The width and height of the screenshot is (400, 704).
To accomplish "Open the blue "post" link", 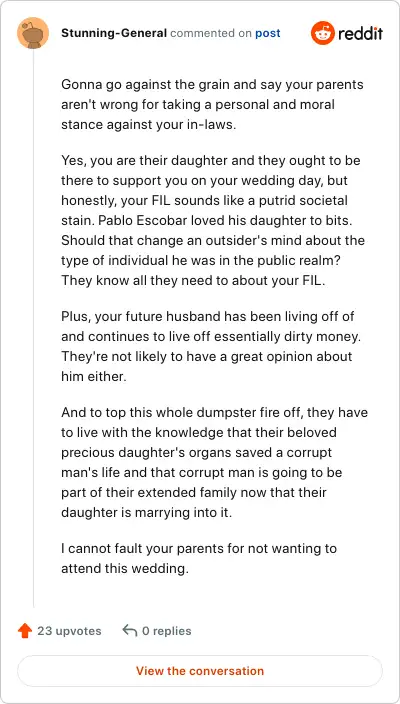I will [x=268, y=33].
